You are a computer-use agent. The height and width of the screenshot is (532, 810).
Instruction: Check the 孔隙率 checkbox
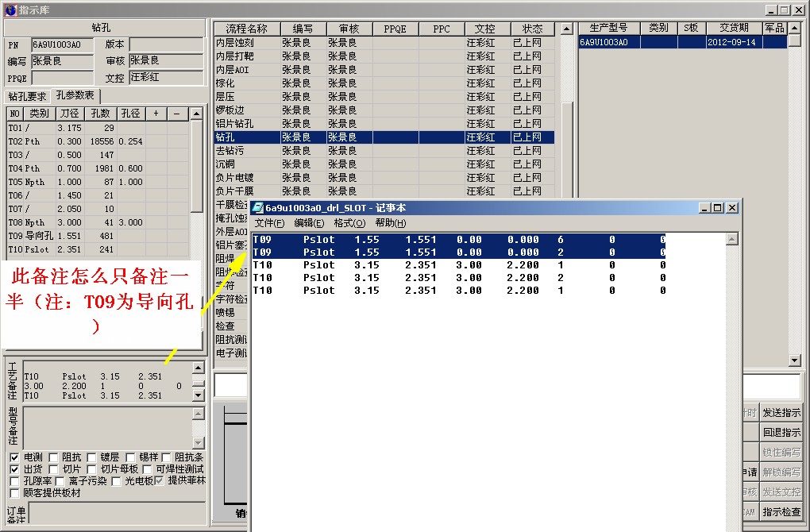pos(14,481)
